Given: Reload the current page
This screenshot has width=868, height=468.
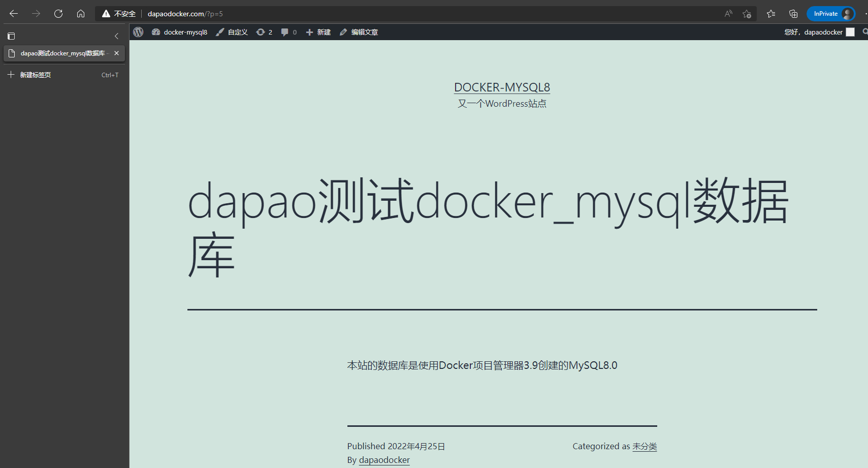Looking at the screenshot, I should click(x=58, y=14).
